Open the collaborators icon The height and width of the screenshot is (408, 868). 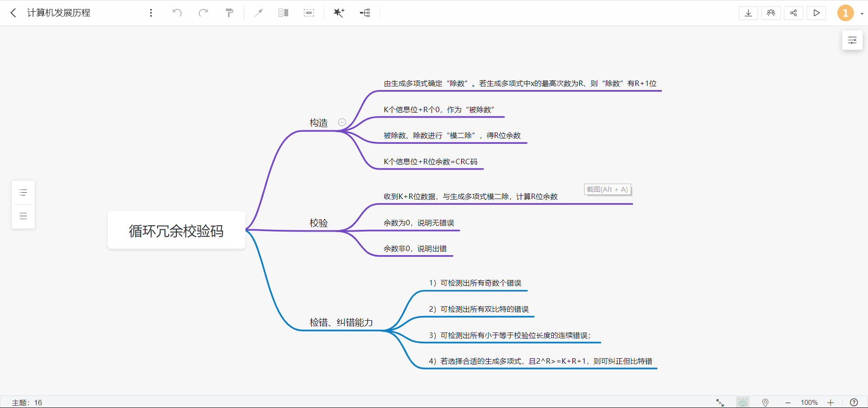(x=771, y=13)
